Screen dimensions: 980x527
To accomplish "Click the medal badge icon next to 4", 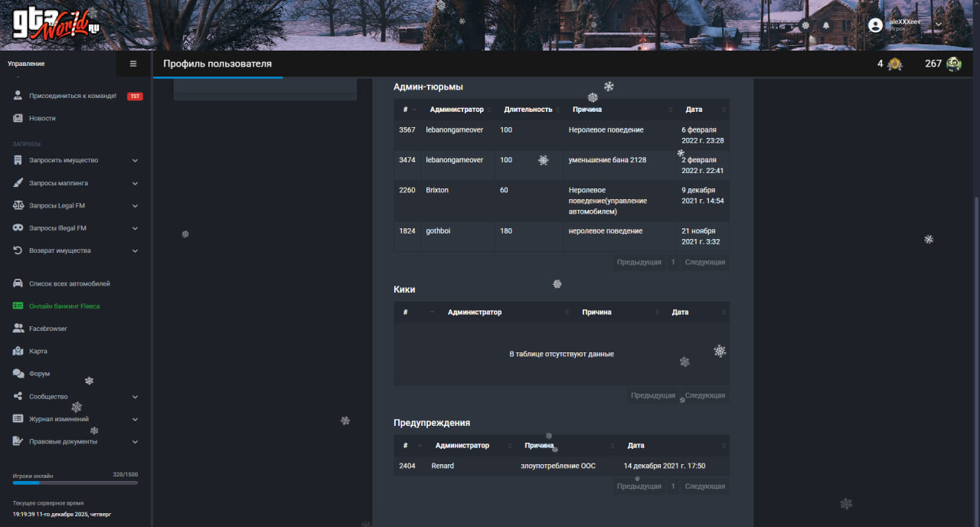I will (894, 64).
